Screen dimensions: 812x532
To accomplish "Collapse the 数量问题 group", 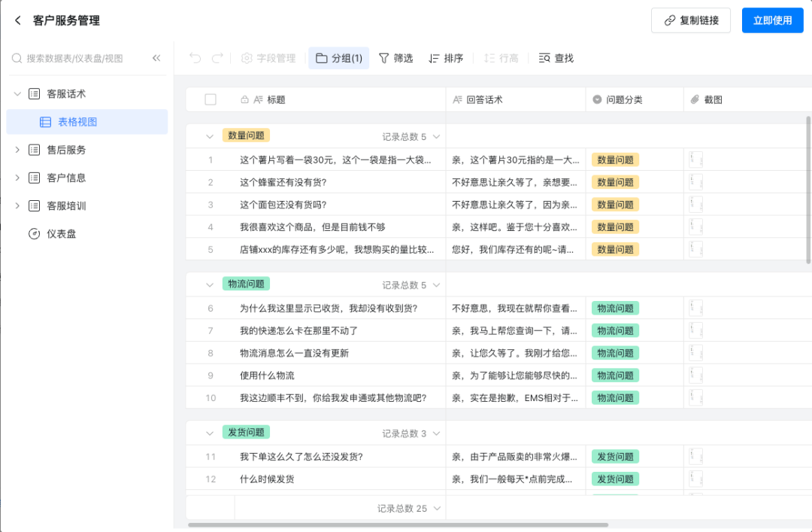I will [211, 136].
